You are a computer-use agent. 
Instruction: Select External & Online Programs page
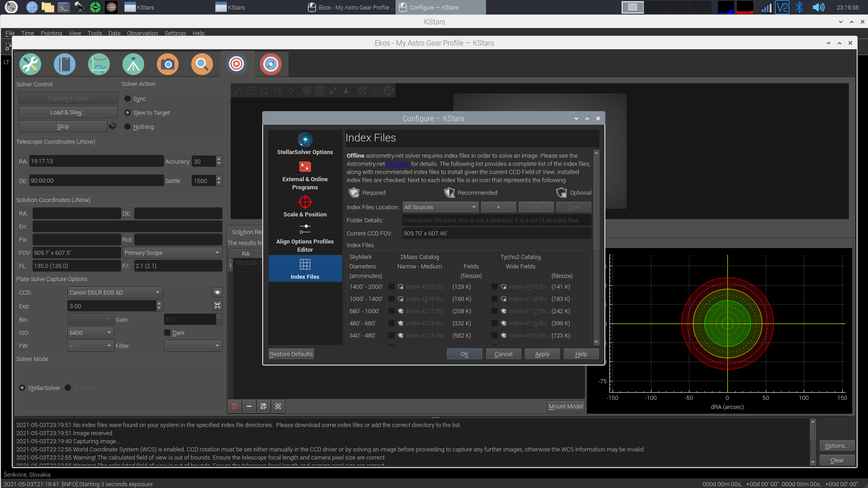point(305,175)
